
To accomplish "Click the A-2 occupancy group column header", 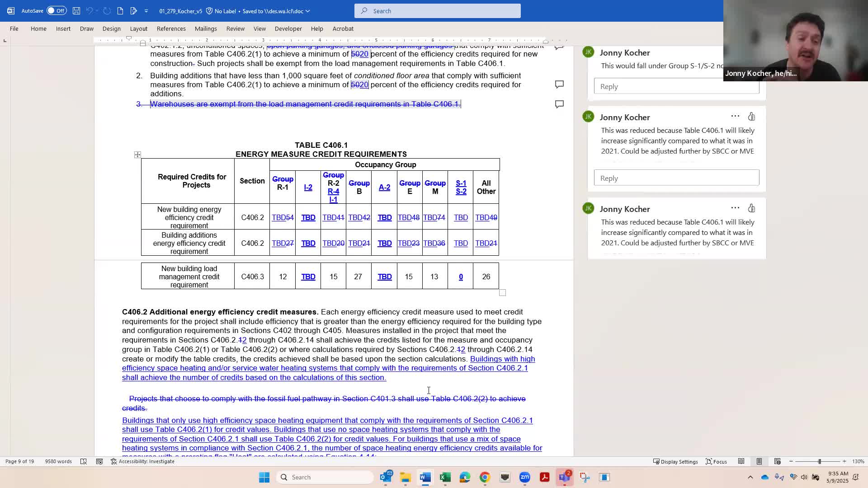I will coord(384,188).
